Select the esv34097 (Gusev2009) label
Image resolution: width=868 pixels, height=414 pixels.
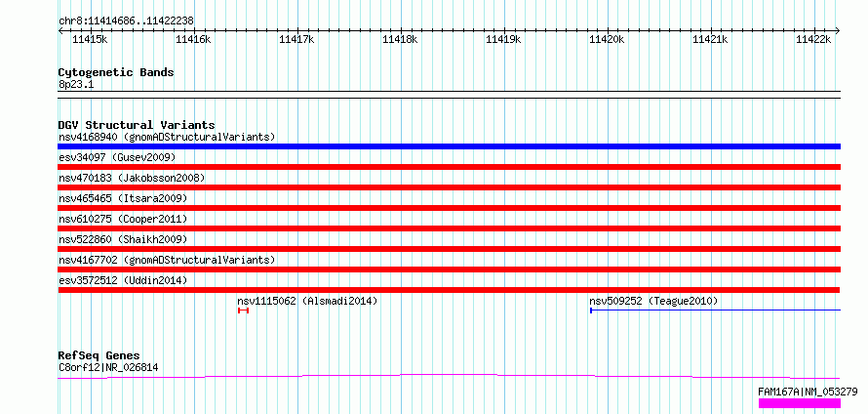(117, 157)
